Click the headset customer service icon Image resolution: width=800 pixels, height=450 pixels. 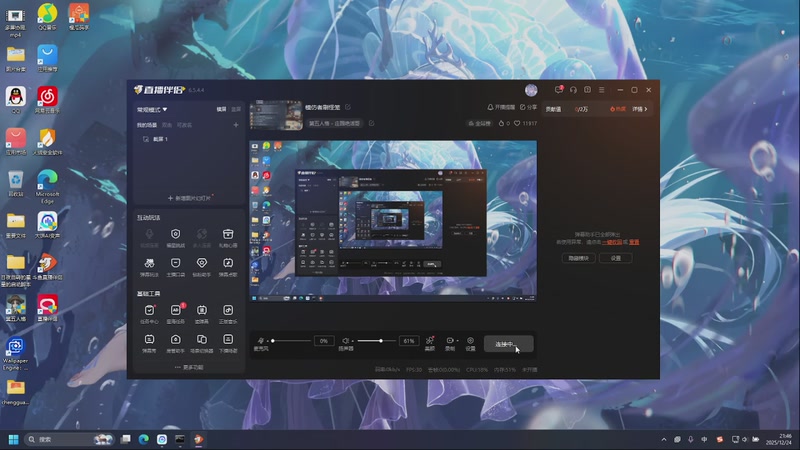[x=573, y=90]
